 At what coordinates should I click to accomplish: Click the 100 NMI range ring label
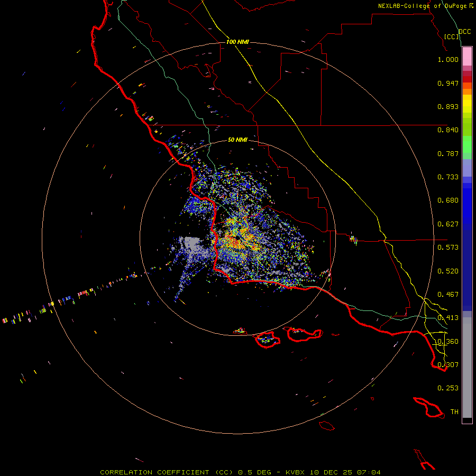237,42
